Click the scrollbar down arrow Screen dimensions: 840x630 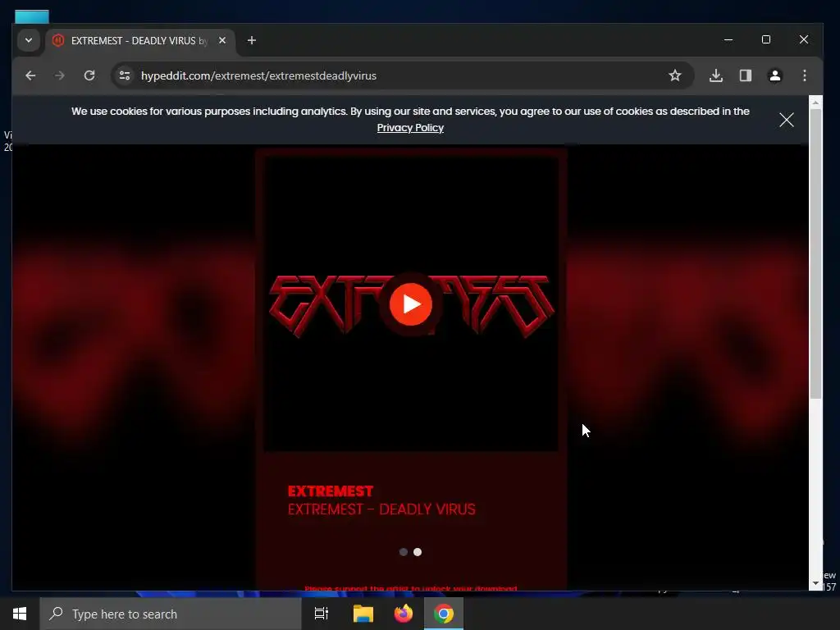click(815, 583)
